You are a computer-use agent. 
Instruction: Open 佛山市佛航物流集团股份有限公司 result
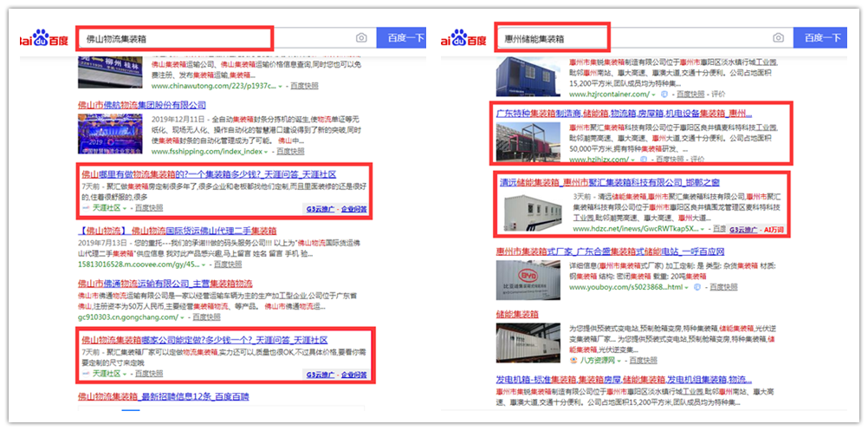(x=142, y=105)
